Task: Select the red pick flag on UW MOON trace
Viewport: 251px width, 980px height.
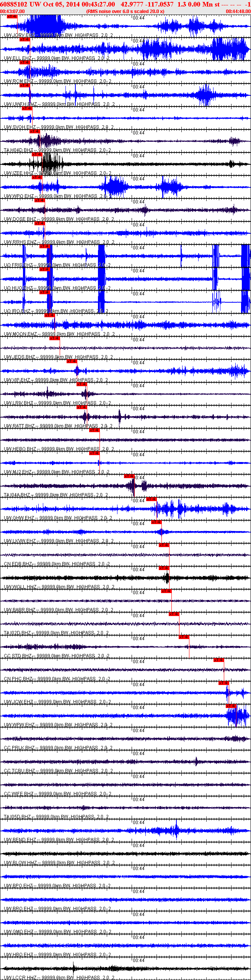Action: (50, 315)
